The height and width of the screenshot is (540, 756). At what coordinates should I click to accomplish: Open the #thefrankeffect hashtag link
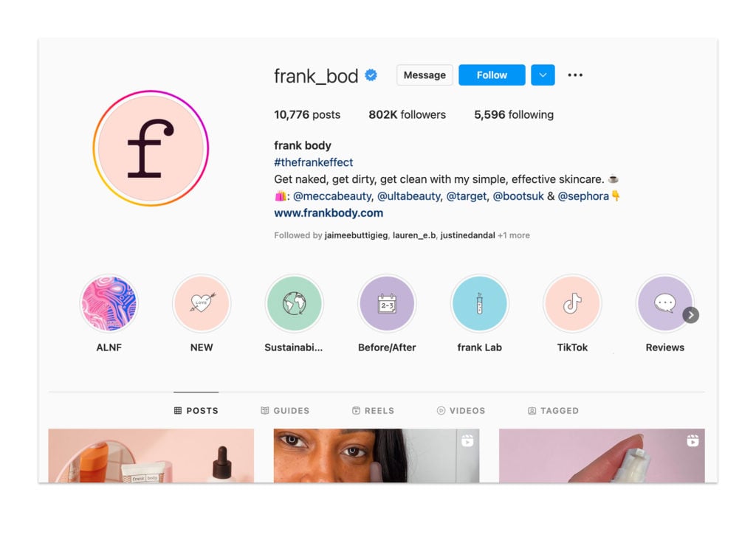pyautogui.click(x=313, y=162)
